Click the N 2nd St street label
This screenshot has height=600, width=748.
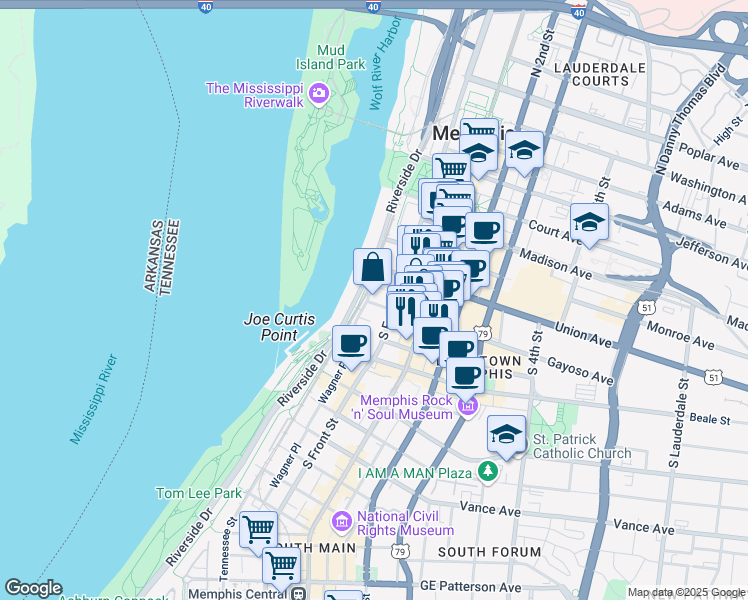543,53
